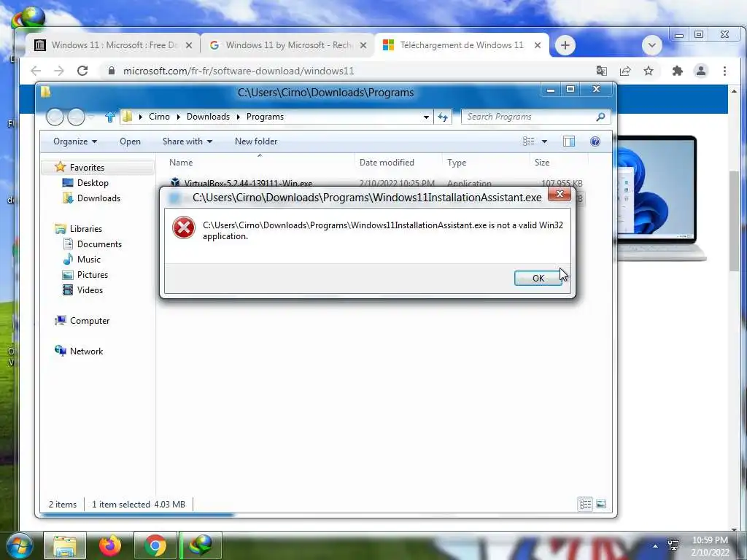This screenshot has height=560, width=747.
Task: Toggle the preview pane icon
Action: pos(569,141)
